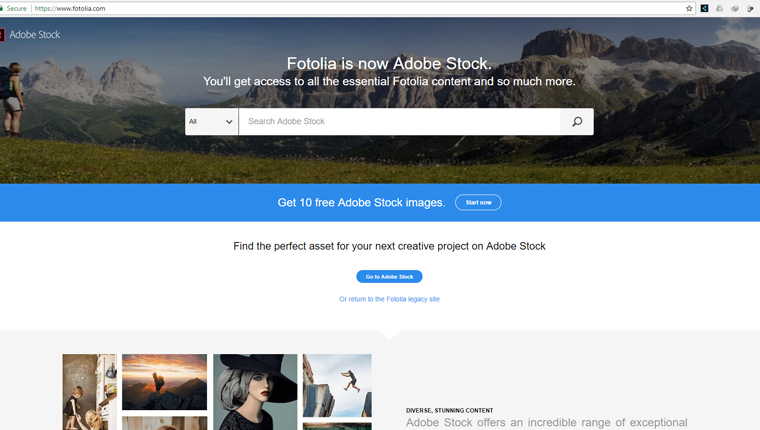Click 'Find the perfect asset' tagline text
760x430 pixels.
coord(389,246)
